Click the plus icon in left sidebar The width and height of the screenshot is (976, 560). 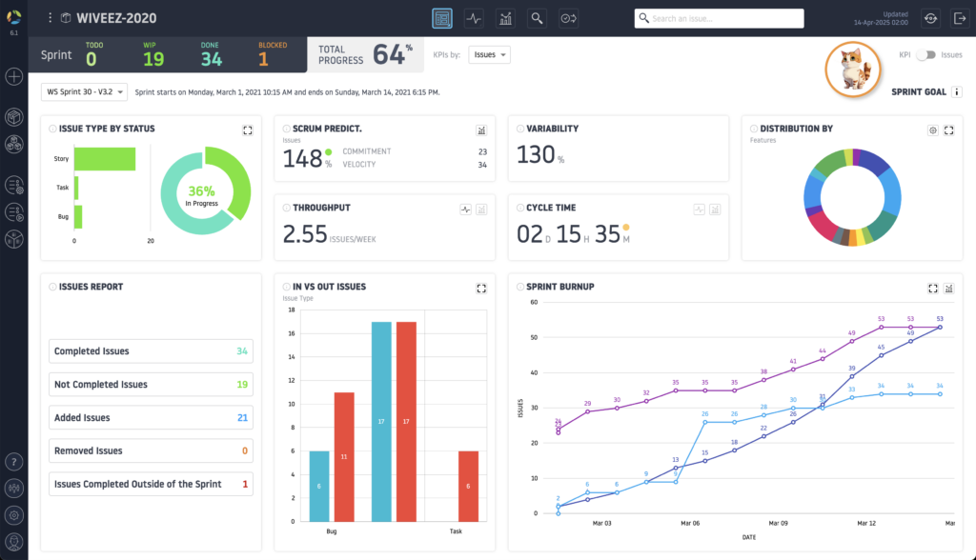coord(14,77)
